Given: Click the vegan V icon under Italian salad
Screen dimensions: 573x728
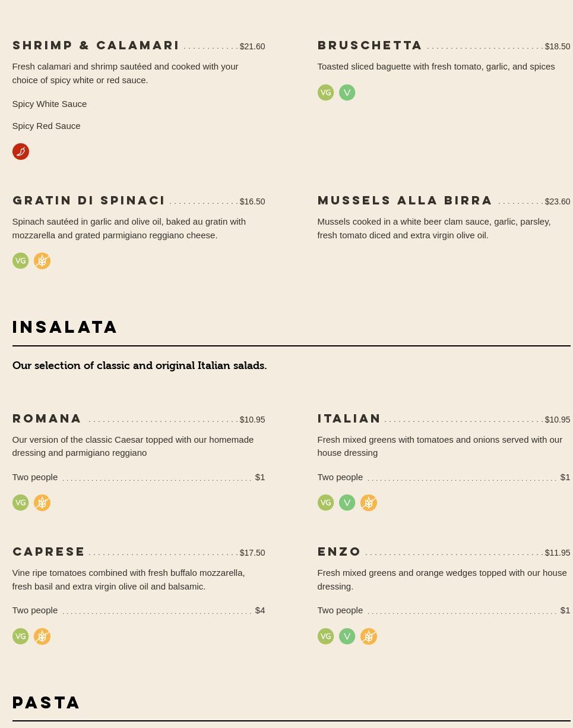Looking at the screenshot, I should [347, 503].
